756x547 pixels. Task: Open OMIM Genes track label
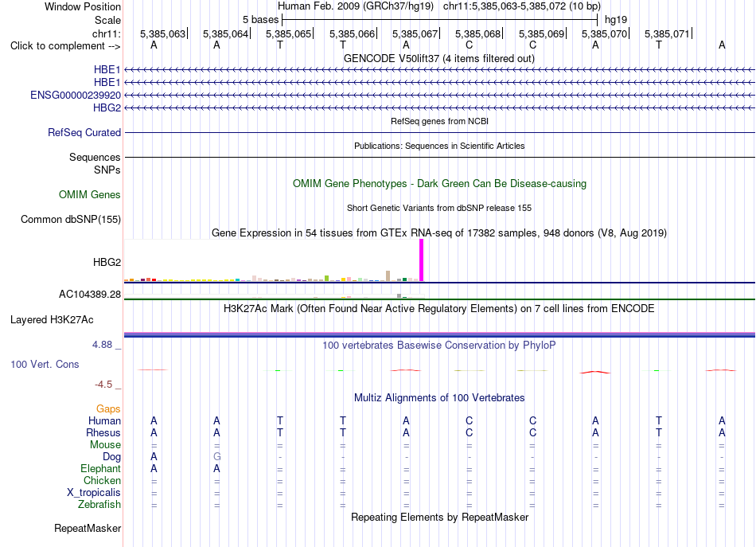[x=89, y=194]
